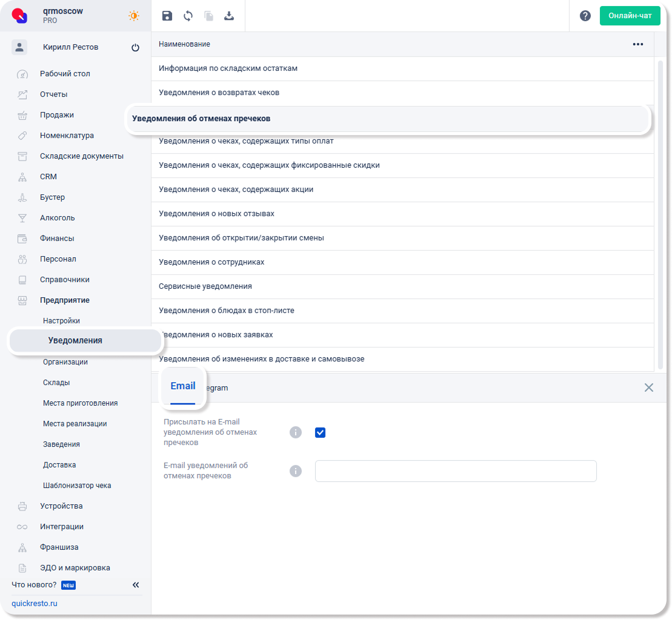Toggle the sun theme icon
The image size is (672, 620).
(x=134, y=16)
